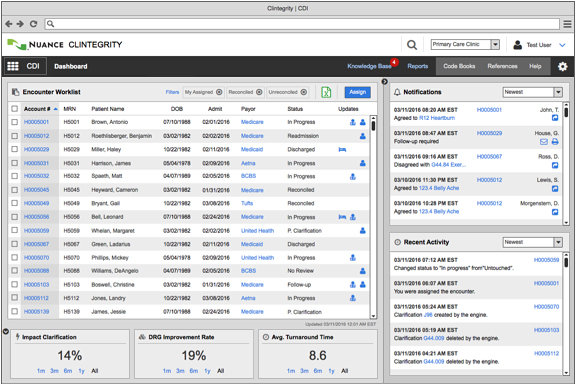Select 6m range under Avg. Turnaround Time

(x=318, y=371)
